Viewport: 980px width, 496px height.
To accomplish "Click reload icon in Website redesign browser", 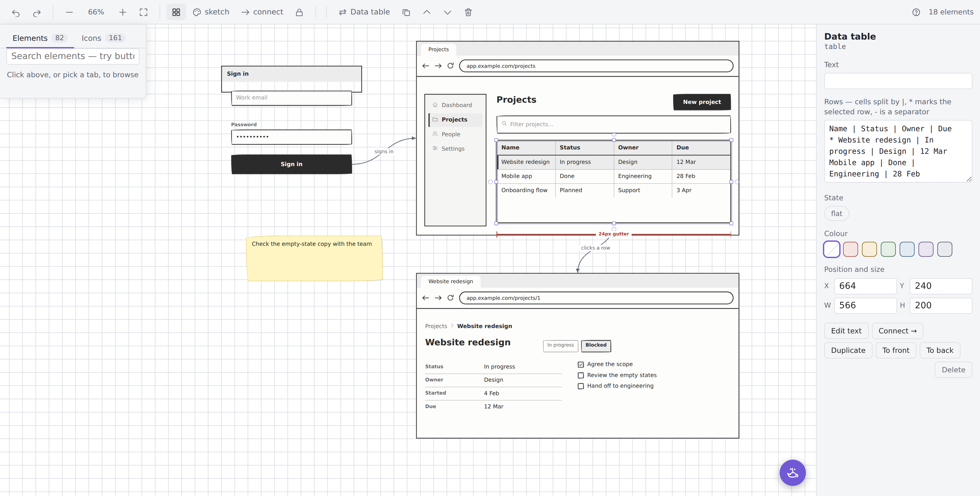I will 450,298.
